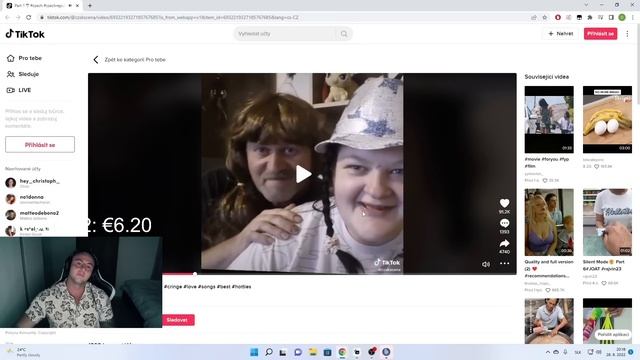640x360 pixels.
Task: Open the Silent Mode related video thumbnail
Action: pos(607,222)
